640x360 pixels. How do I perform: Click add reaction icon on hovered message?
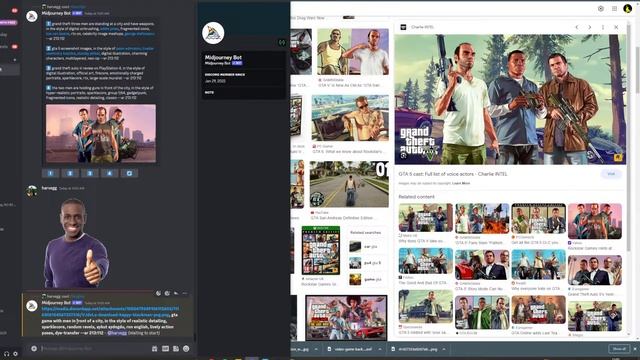[x=158, y=293]
